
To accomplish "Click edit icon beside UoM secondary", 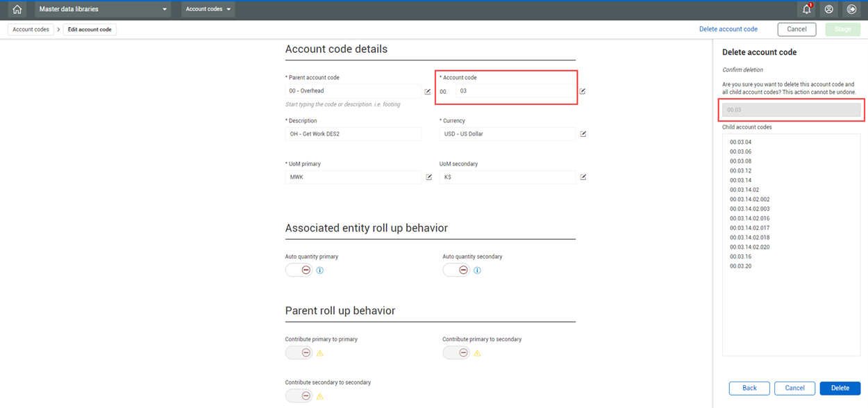I will click(583, 177).
